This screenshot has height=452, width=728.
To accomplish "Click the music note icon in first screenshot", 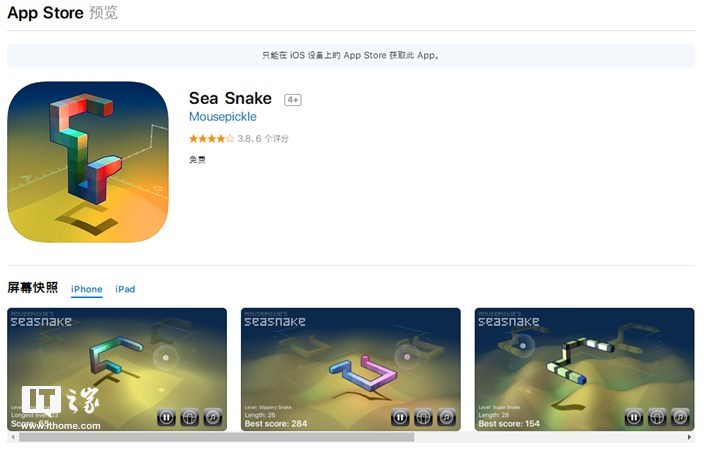I will click(213, 417).
